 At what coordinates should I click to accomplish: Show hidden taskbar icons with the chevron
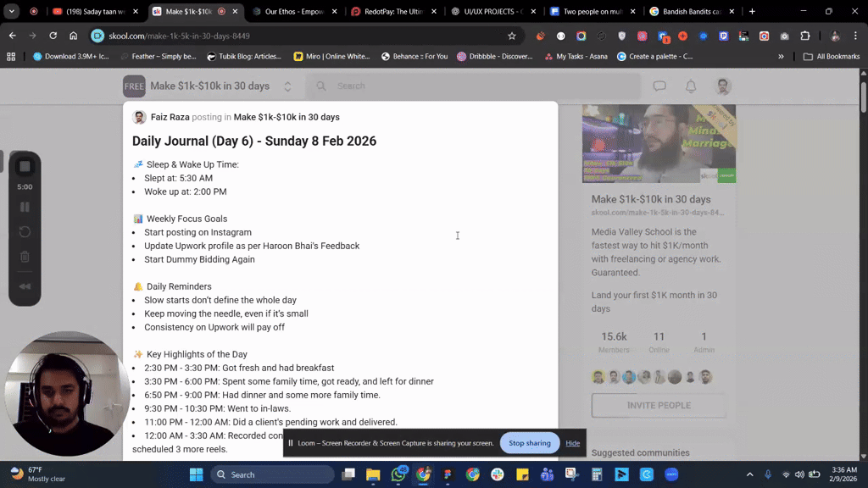point(749,474)
